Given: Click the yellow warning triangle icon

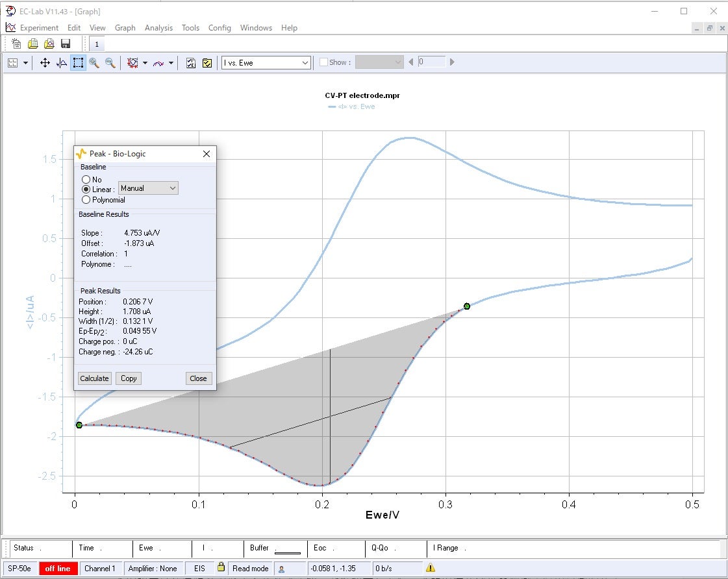Looking at the screenshot, I should click(x=431, y=567).
